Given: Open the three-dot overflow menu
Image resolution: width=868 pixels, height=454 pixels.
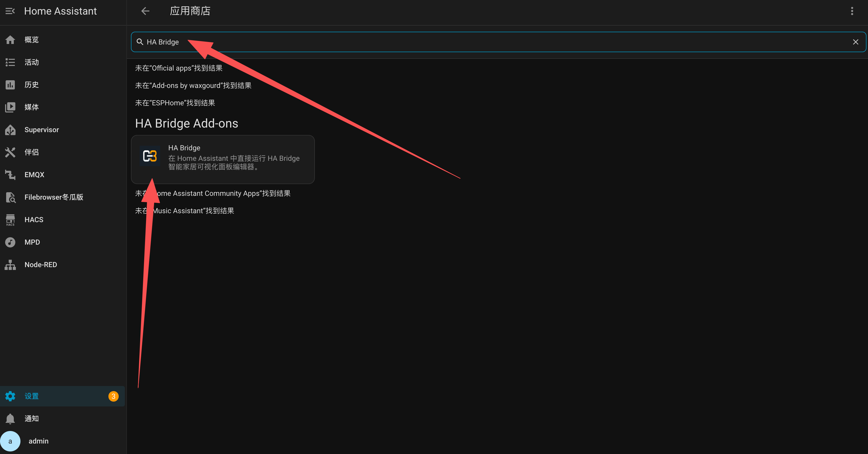Looking at the screenshot, I should [x=852, y=11].
